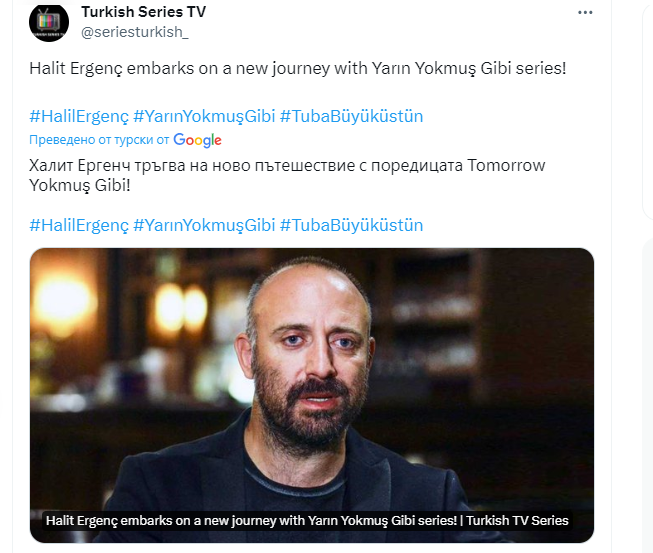The image size is (653, 553).
Task: Open #YarınYokmuşGibi hashtag under the Bulgarian translation
Action: click(203, 224)
